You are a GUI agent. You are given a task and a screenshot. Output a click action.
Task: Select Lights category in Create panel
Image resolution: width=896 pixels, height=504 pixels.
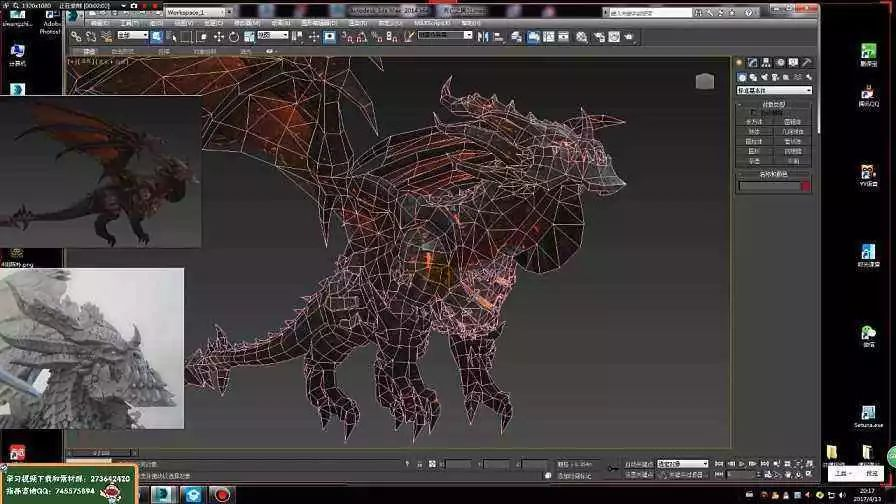pos(765,77)
